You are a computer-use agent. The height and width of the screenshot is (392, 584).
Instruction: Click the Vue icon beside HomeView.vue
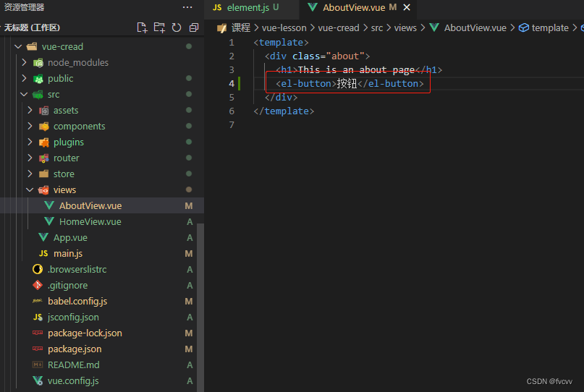(x=49, y=221)
